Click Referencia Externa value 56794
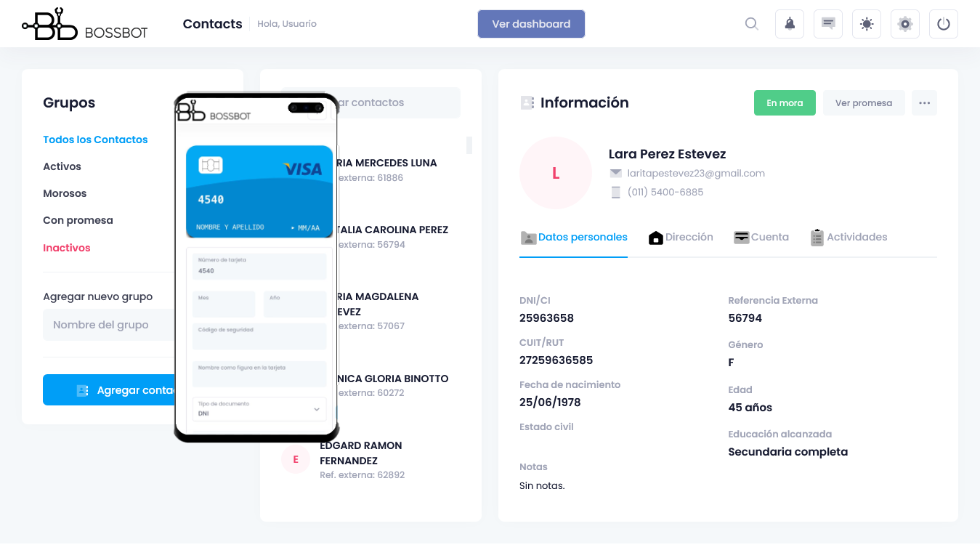 pos(745,318)
